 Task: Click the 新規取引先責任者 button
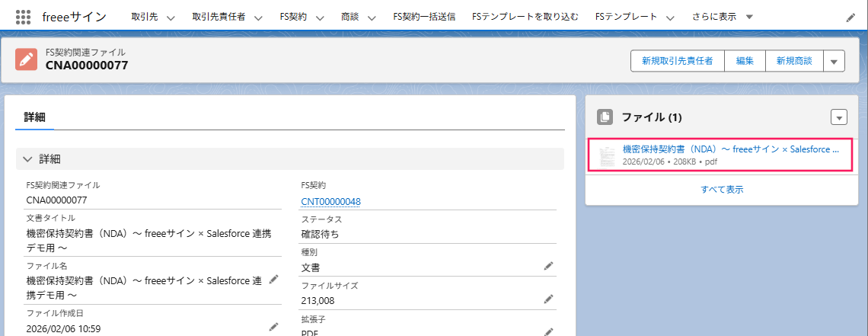pyautogui.click(x=678, y=62)
